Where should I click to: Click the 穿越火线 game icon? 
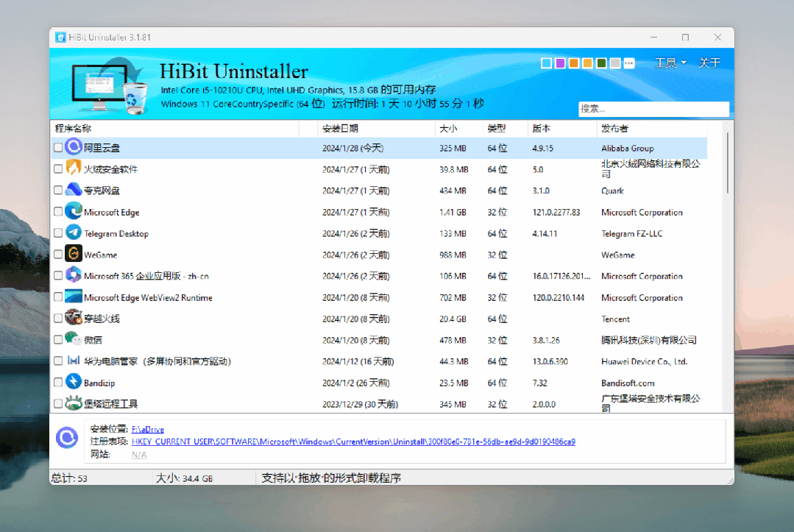point(74,319)
